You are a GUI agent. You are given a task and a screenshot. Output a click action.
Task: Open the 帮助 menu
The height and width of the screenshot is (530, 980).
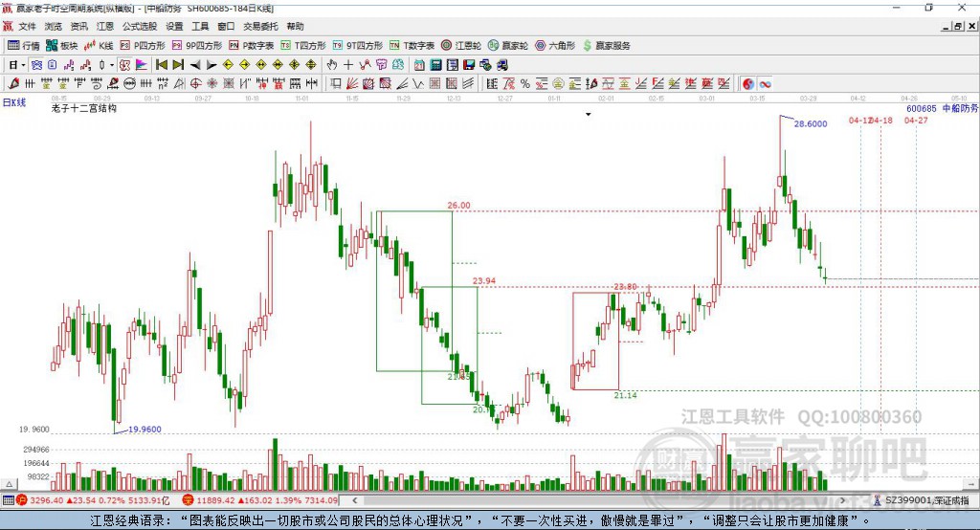tap(295, 26)
